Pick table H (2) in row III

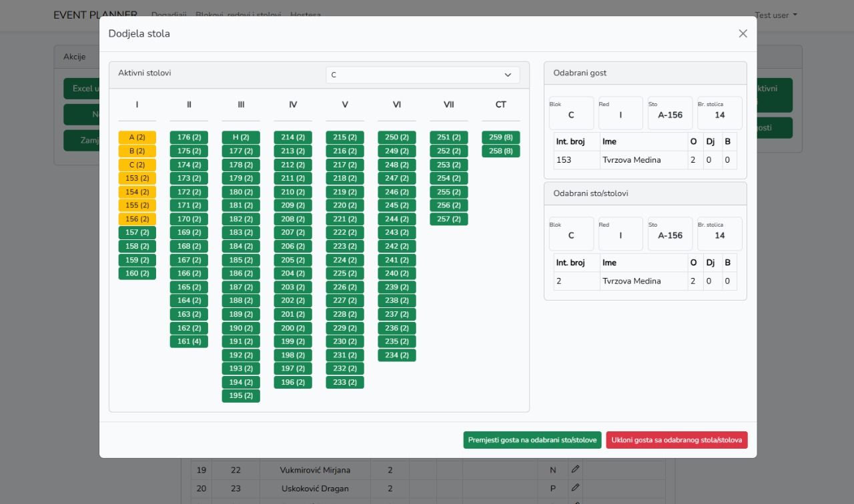tap(241, 137)
